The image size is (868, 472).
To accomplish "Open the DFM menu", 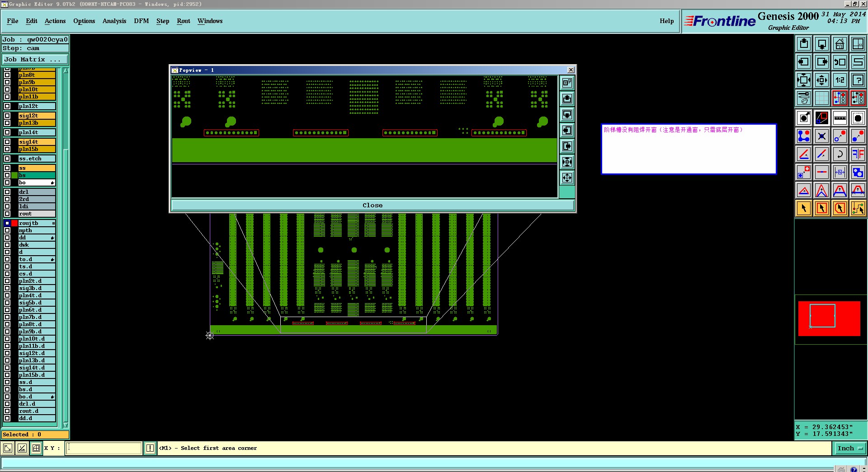I will tap(142, 21).
